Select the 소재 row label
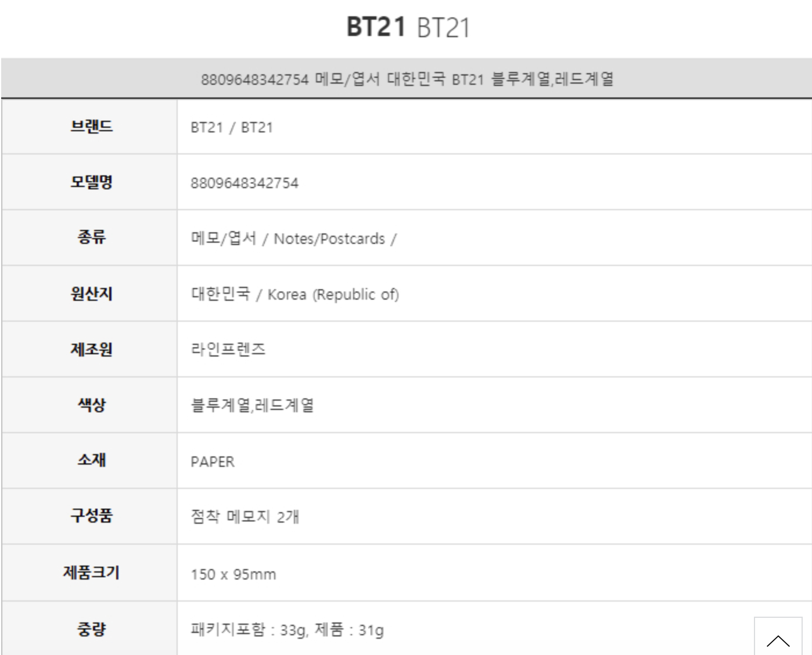This screenshot has width=812, height=655. (x=91, y=460)
